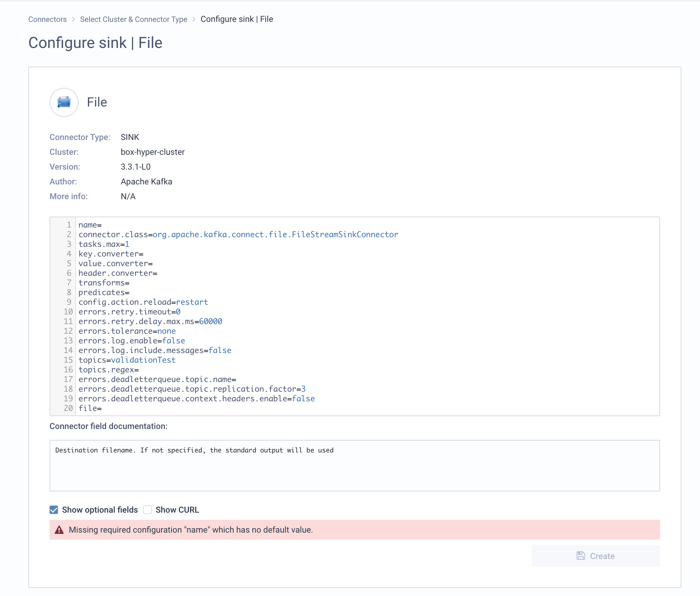
Task: Click the transforms= line
Action: (x=104, y=283)
